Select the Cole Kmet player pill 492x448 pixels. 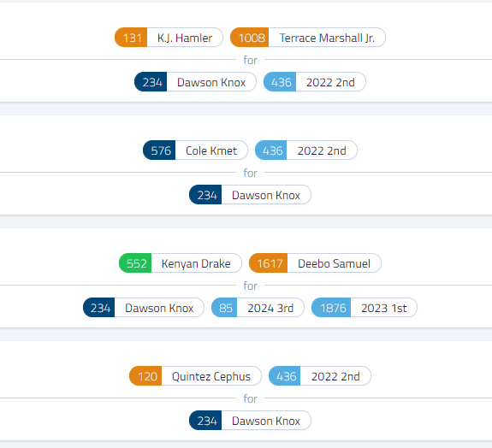[195, 150]
